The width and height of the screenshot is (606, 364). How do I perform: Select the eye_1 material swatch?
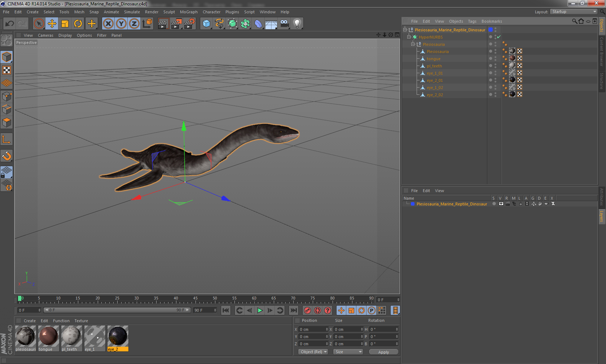coord(95,336)
